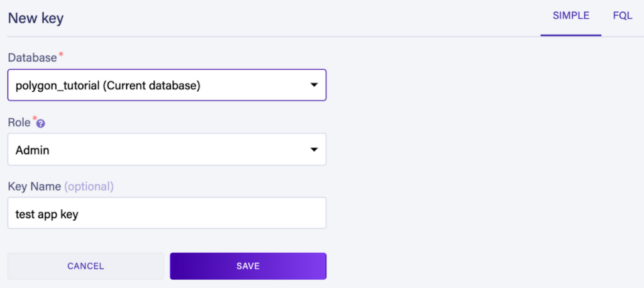Select the Admin value in Role field

[x=33, y=150]
